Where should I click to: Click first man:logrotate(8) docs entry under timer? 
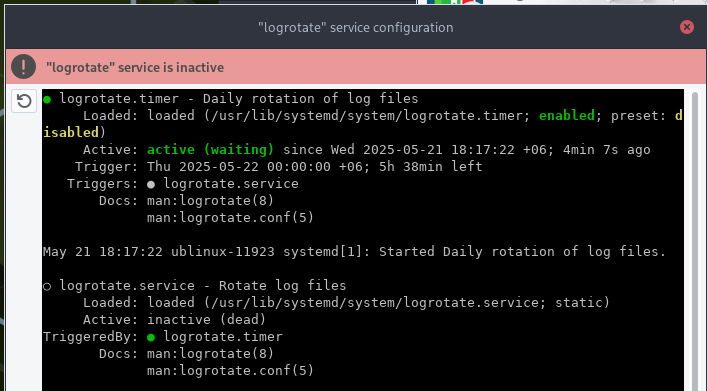pos(210,200)
